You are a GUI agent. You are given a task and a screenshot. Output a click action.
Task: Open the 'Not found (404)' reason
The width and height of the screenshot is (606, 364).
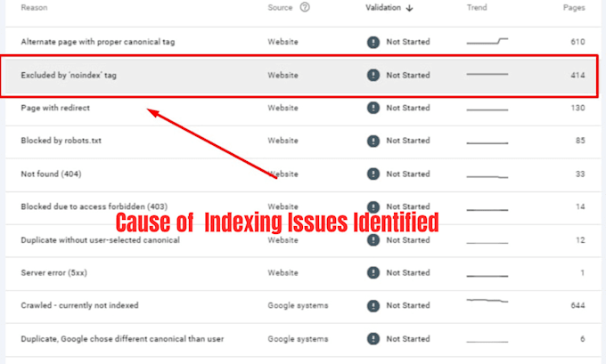pyautogui.click(x=51, y=174)
